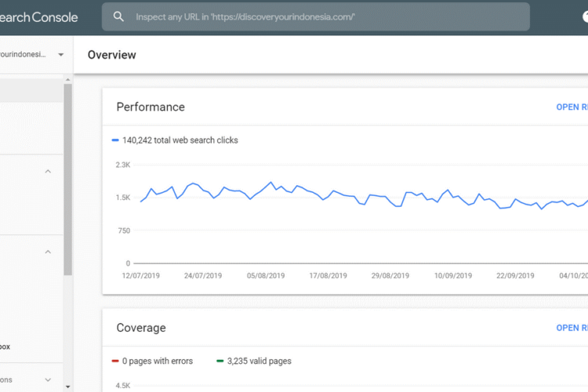The height and width of the screenshot is (392, 588).
Task: Open report link in Coverage card
Action: click(572, 328)
